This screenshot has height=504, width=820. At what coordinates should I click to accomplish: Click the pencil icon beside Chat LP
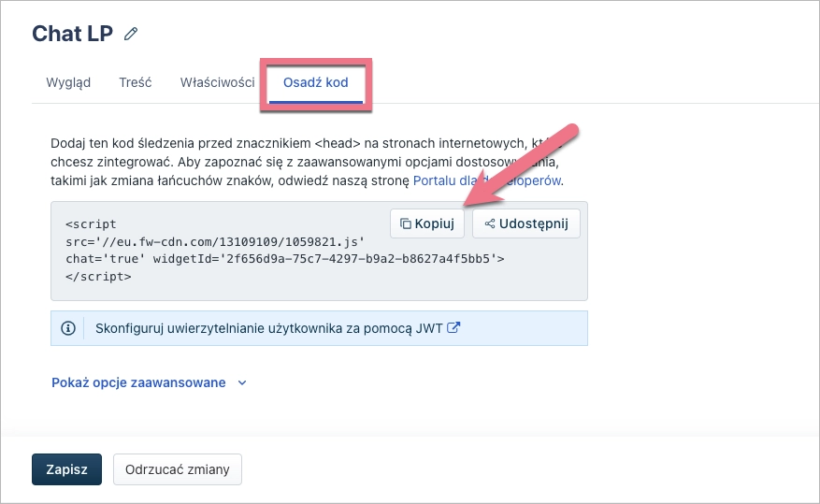point(131,35)
